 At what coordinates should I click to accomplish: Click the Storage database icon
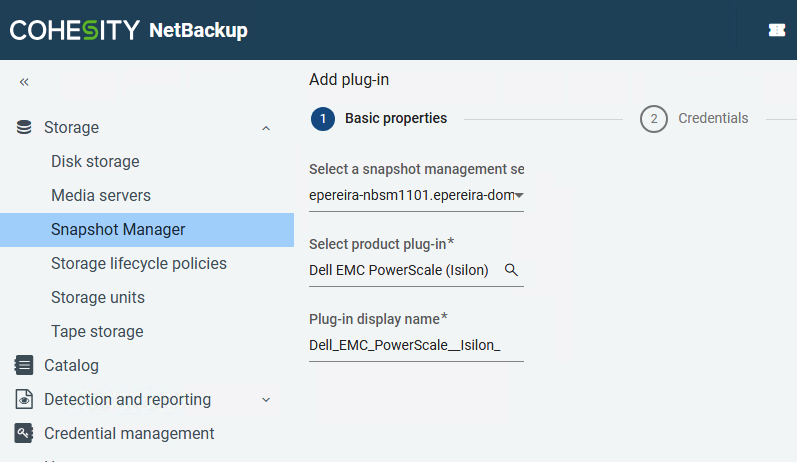point(24,127)
